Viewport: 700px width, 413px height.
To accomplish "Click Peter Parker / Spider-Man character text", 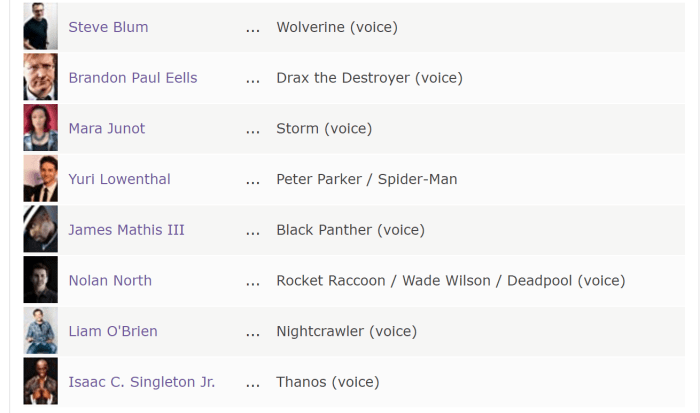I will point(367,179).
